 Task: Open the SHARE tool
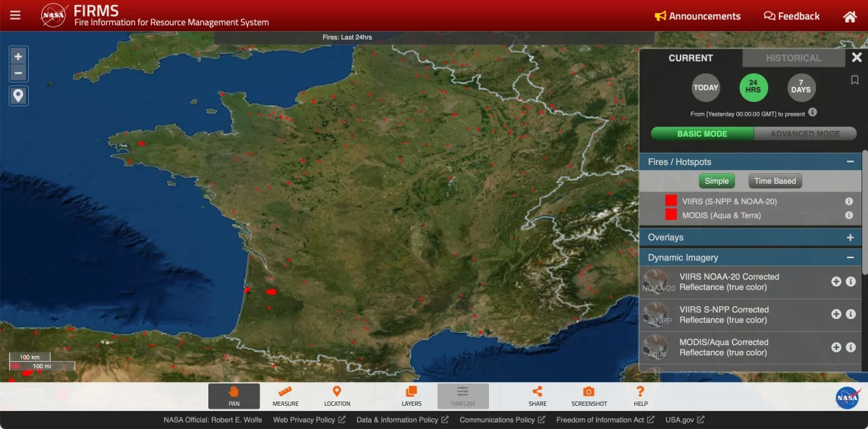coord(537,396)
